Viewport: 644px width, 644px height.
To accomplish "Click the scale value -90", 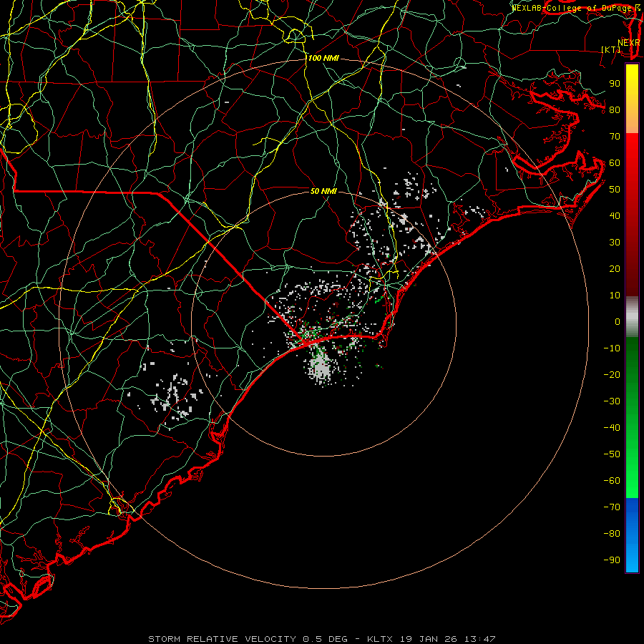I will click(x=612, y=560).
